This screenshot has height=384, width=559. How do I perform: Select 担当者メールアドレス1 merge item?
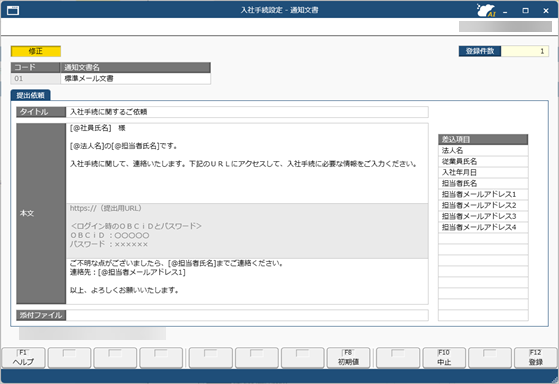point(483,194)
